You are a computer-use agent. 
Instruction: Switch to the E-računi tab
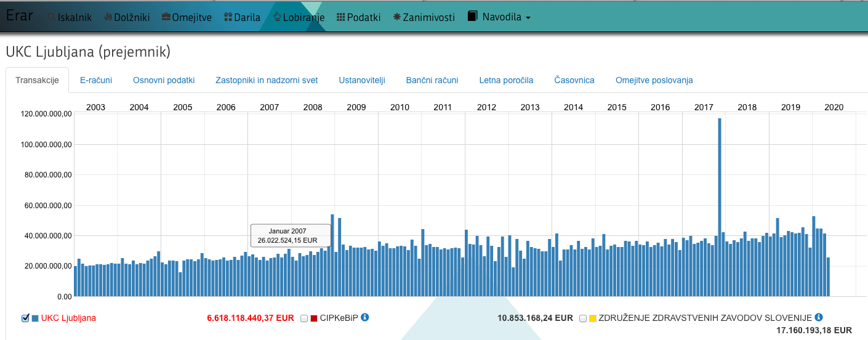click(96, 80)
